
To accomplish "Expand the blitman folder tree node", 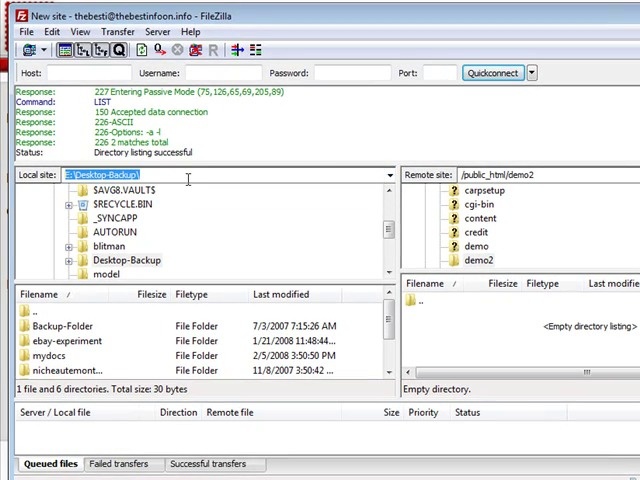I will (69, 246).
